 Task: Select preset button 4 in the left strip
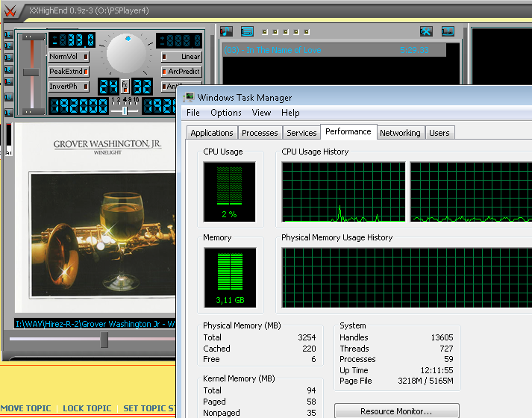coord(8,69)
